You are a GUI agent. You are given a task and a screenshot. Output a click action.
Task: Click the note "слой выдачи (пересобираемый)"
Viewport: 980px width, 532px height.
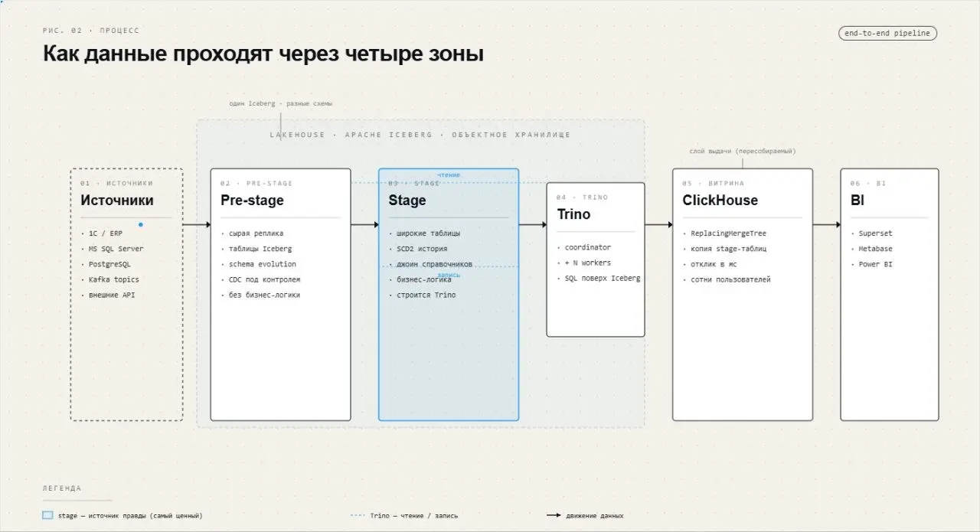point(743,152)
